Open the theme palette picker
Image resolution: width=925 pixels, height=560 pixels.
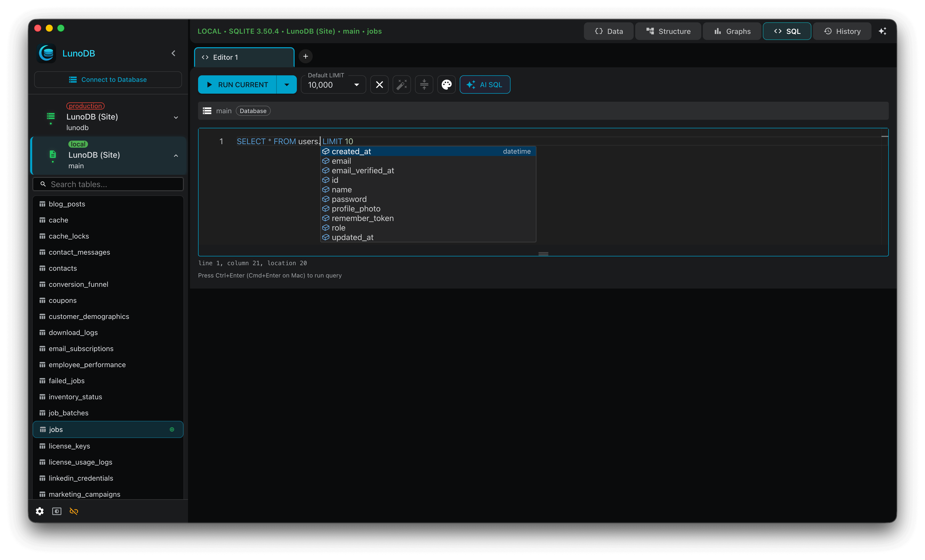pyautogui.click(x=446, y=84)
